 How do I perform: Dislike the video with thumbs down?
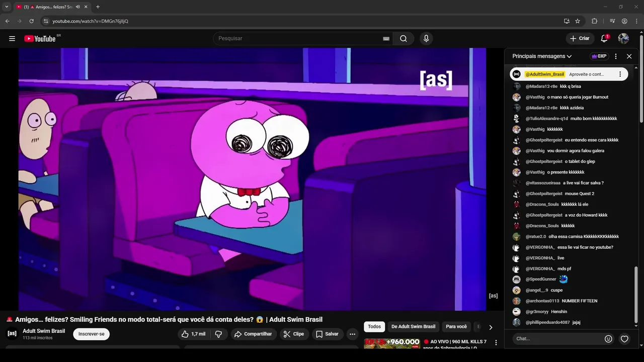[x=218, y=334]
